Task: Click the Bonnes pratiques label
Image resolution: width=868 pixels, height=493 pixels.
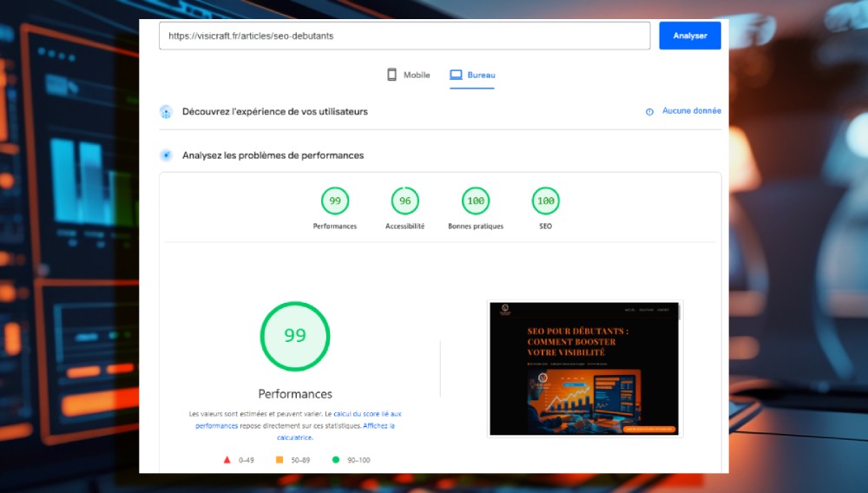Action: click(x=476, y=227)
